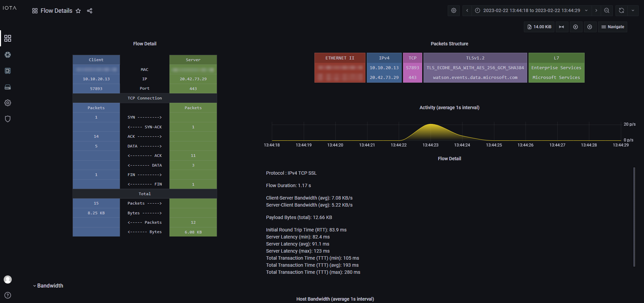Click the 14.00 KiB file button
The height and width of the screenshot is (303, 644).
539,27
